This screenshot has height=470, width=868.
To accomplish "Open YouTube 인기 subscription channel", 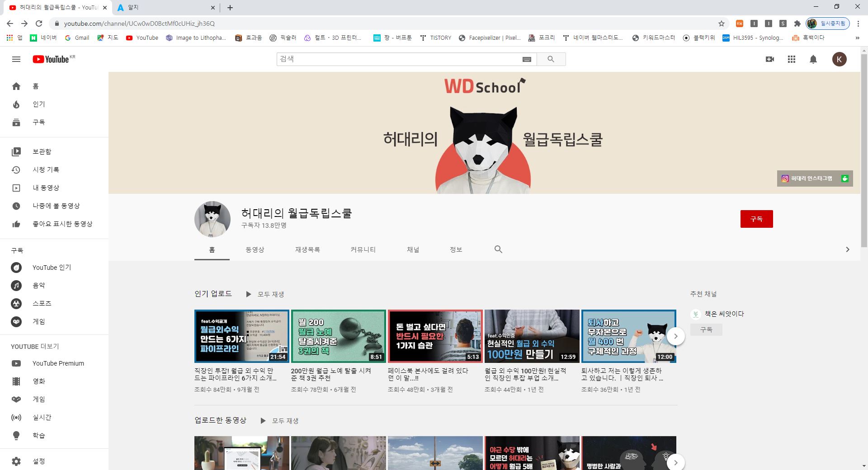I will coord(54,268).
